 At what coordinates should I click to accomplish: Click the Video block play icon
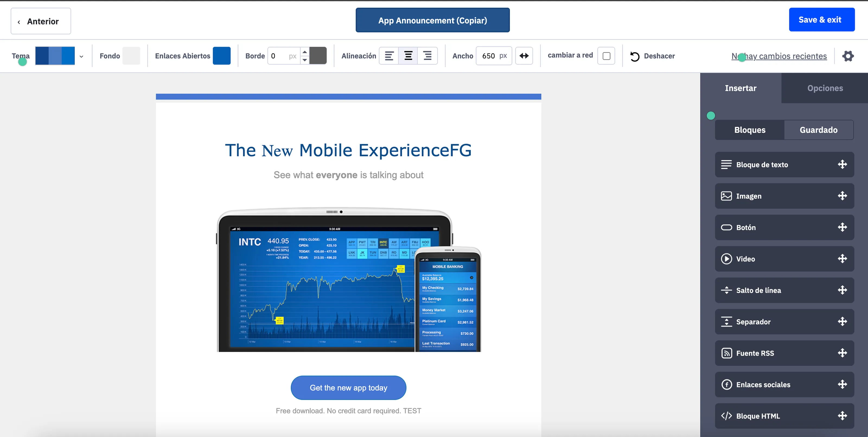(726, 259)
